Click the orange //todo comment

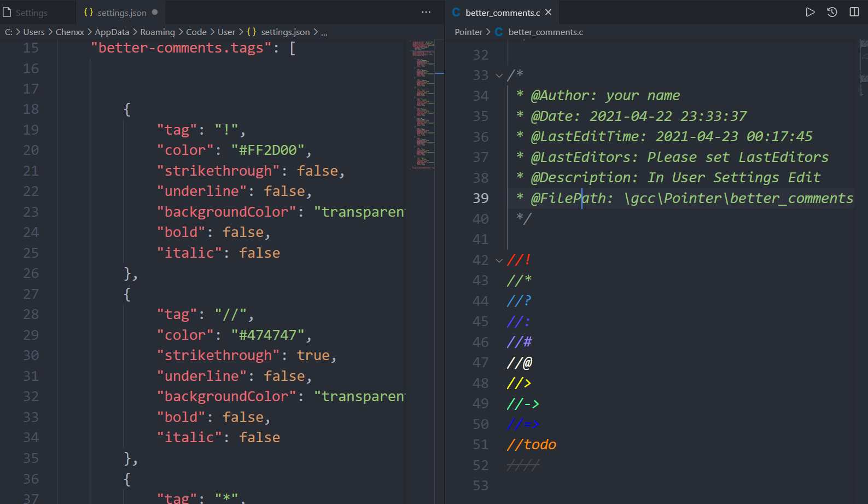coord(532,444)
